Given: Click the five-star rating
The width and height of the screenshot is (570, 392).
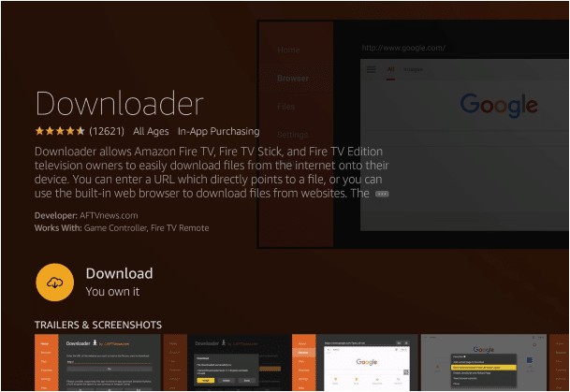Looking at the screenshot, I should coord(60,131).
